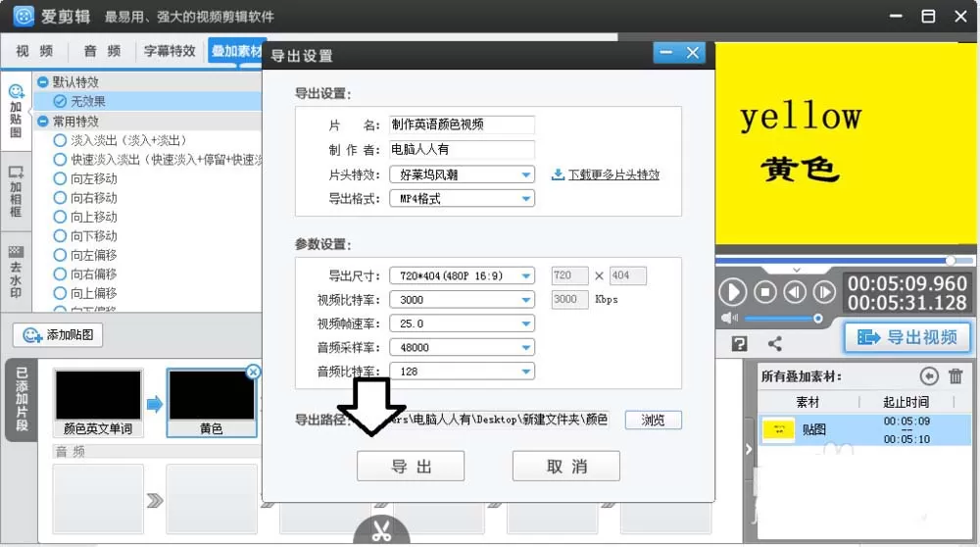Click the 添加贴图 button

58,335
